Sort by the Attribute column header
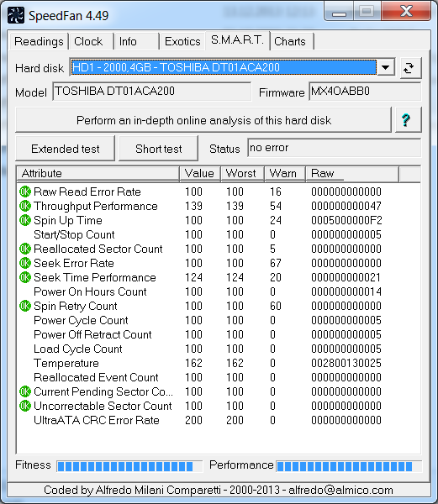This screenshot has width=438, height=504. [98, 174]
